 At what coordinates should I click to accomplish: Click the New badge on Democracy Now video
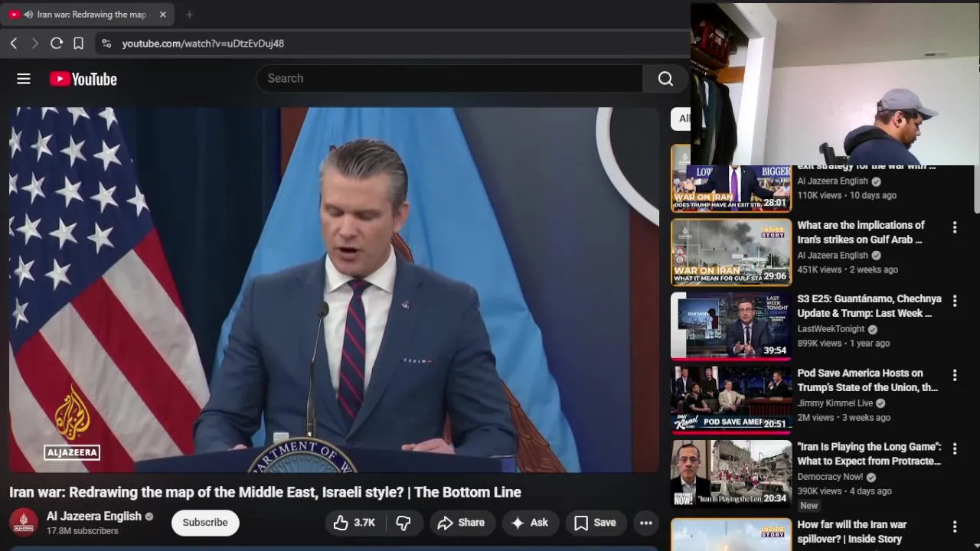(x=808, y=506)
